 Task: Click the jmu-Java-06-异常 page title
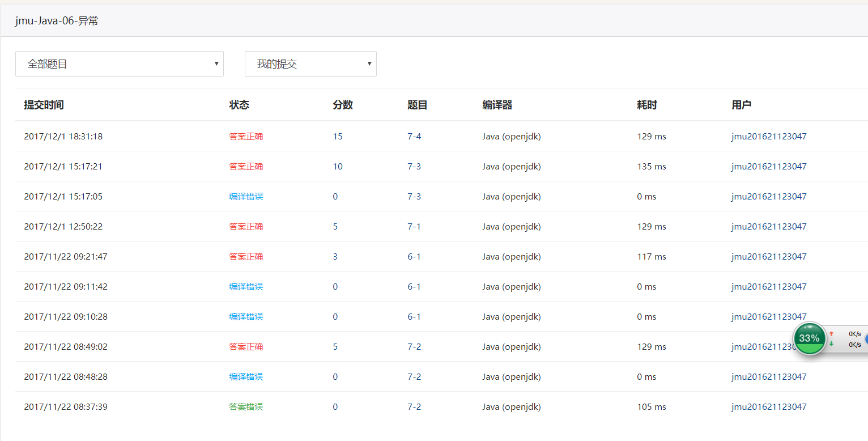pyautogui.click(x=57, y=21)
